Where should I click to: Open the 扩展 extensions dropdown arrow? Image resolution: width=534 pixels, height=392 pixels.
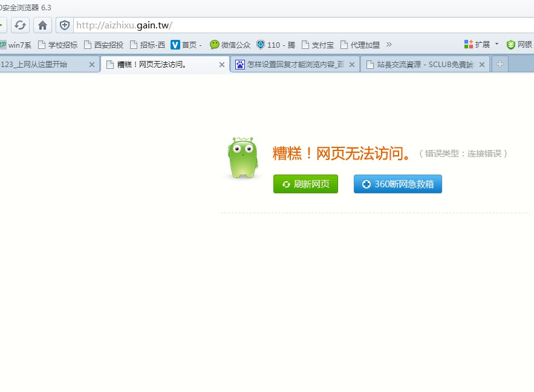point(497,44)
